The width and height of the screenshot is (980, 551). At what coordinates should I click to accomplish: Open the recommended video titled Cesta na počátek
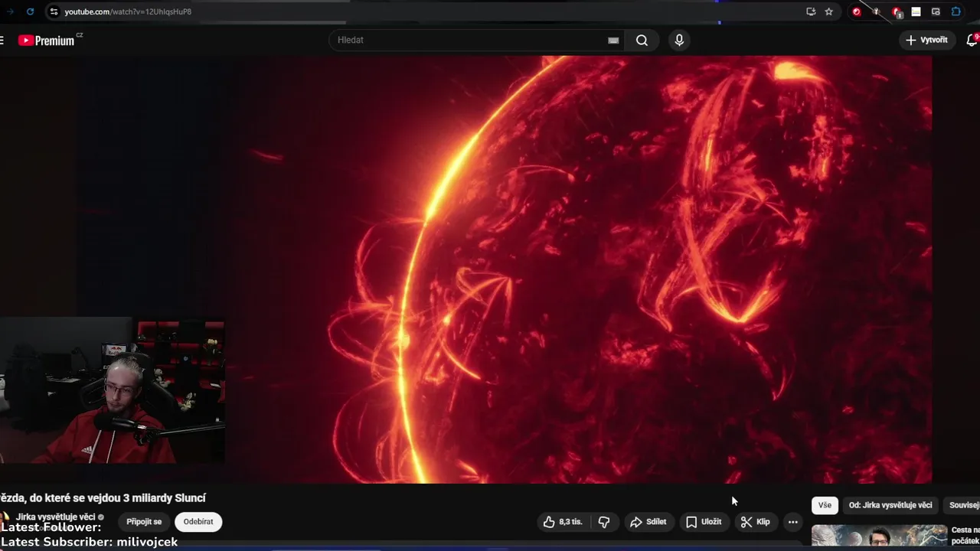tap(965, 535)
